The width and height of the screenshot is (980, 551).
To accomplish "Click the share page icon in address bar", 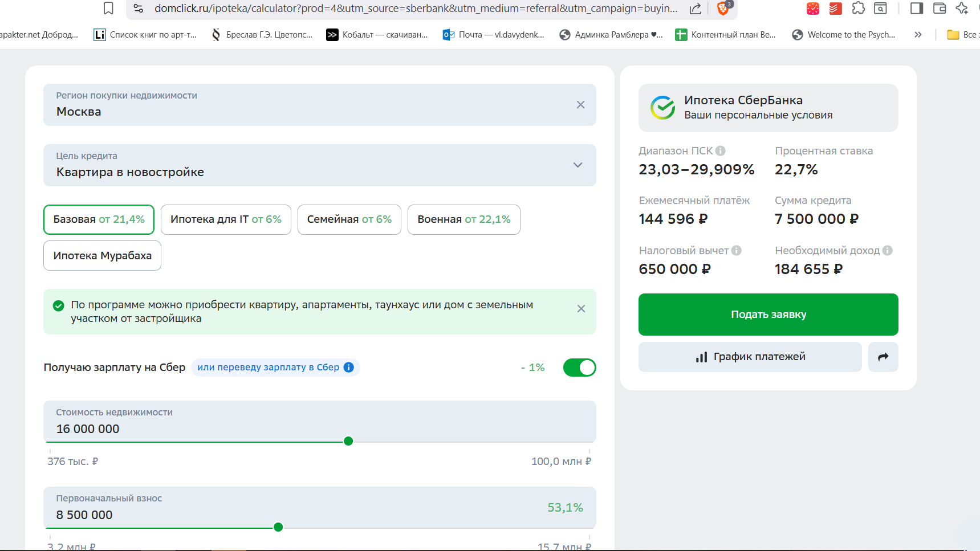I will [x=695, y=8].
